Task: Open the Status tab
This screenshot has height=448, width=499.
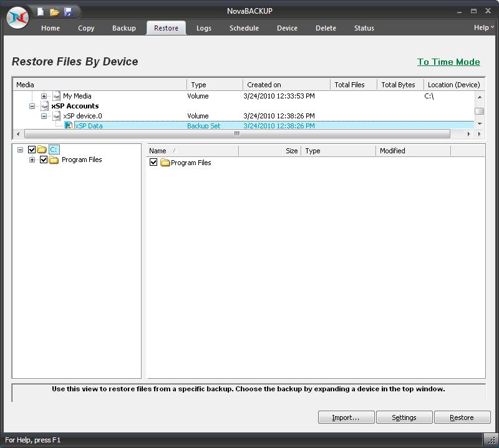Action: [x=364, y=28]
